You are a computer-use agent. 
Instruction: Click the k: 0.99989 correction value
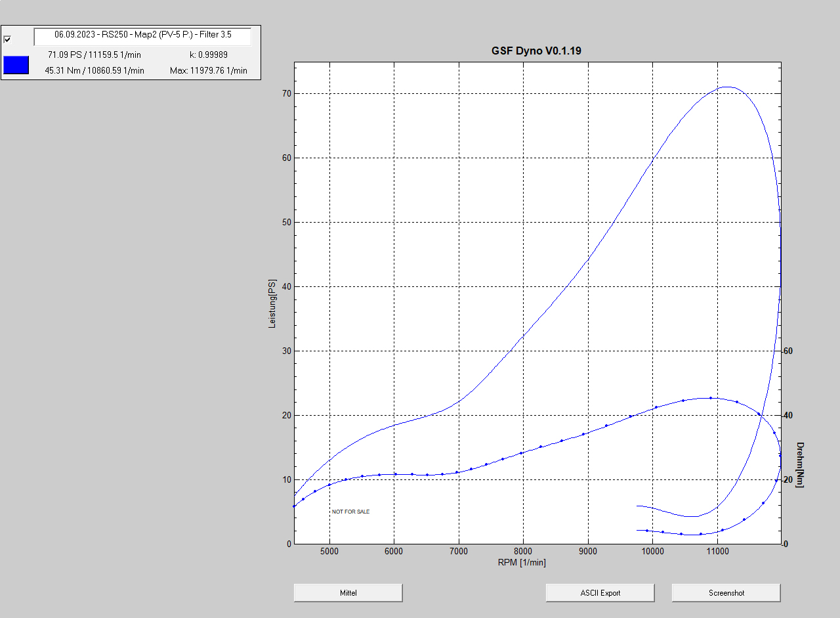[208, 55]
